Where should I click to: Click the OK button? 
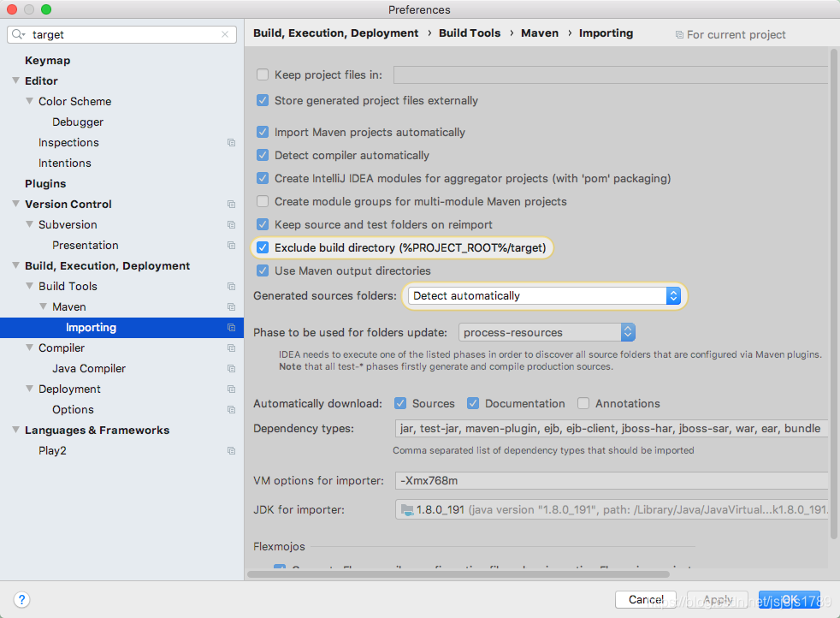click(790, 599)
